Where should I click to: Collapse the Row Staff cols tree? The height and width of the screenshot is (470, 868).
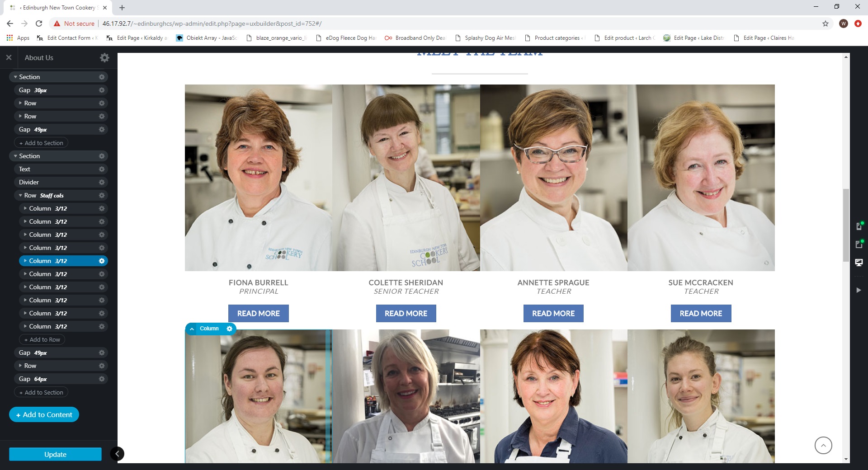(20, 196)
